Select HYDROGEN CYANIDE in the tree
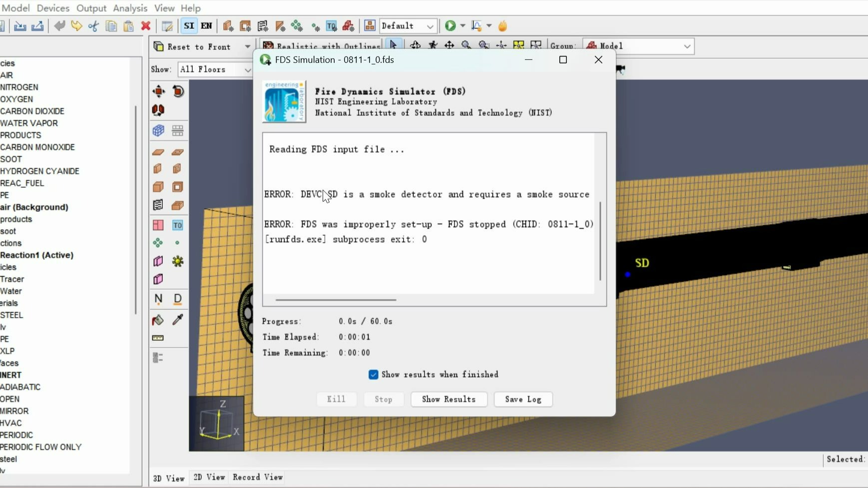The width and height of the screenshot is (868, 488). [40, 171]
